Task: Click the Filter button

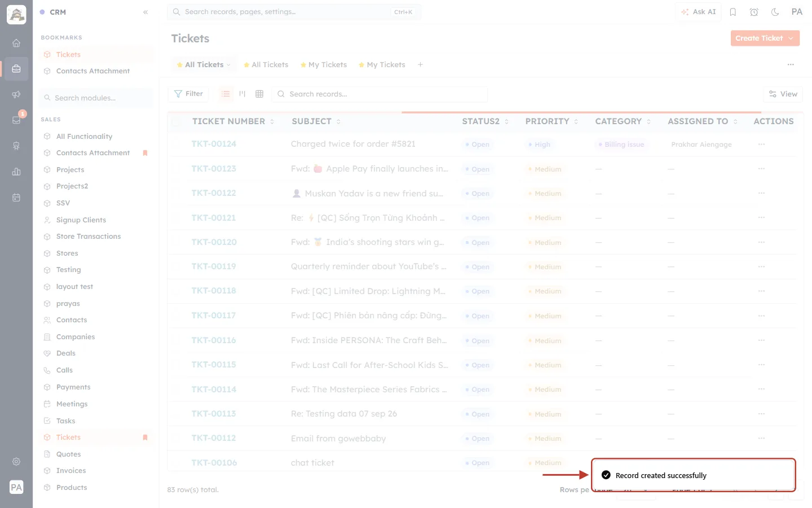Action: pyautogui.click(x=188, y=94)
